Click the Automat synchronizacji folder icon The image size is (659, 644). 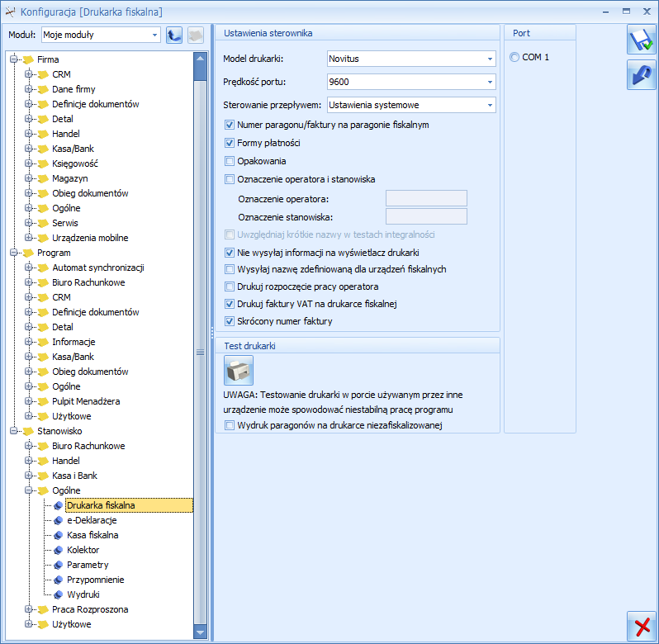pos(43,268)
